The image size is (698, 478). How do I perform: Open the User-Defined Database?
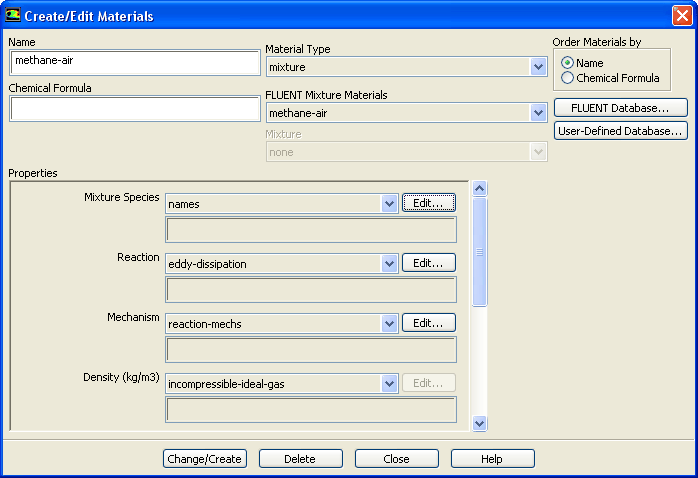[x=621, y=131]
